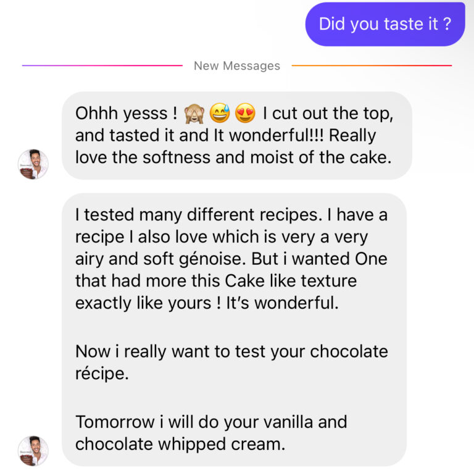Open sender's avatar beside the last reply
The image size is (474, 476).
click(x=33, y=450)
